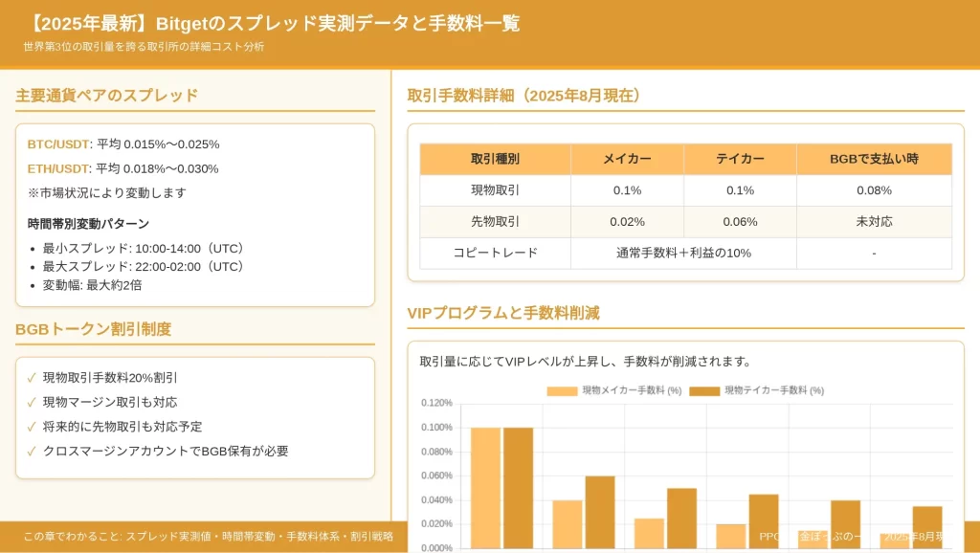Select the コピートレード row label in table
Image resolution: width=980 pixels, height=553 pixels.
(495, 254)
